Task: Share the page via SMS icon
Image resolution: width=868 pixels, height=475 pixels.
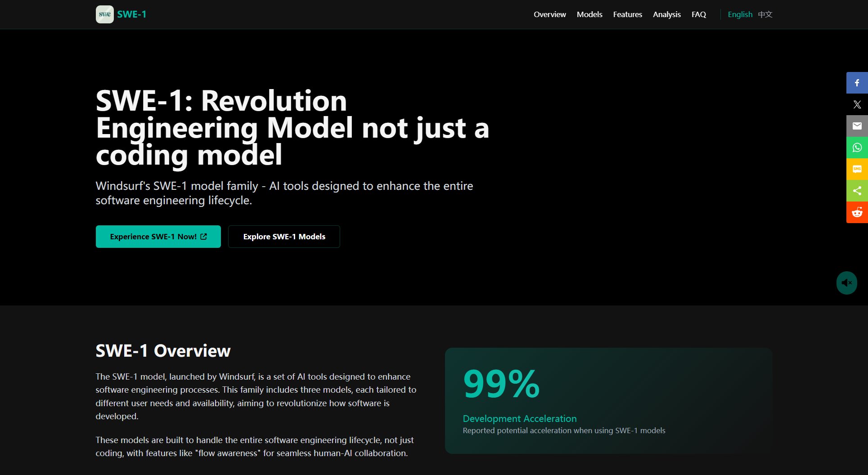Action: [857, 169]
